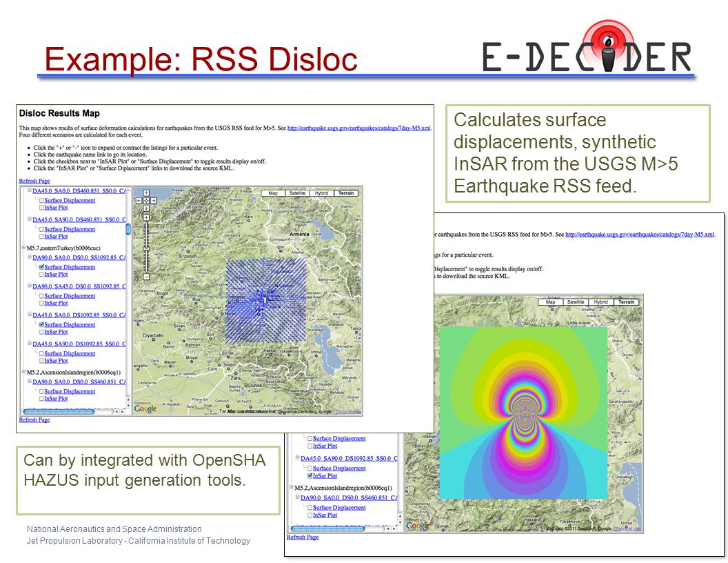Switch back window map to Satellite view

pos(576,302)
